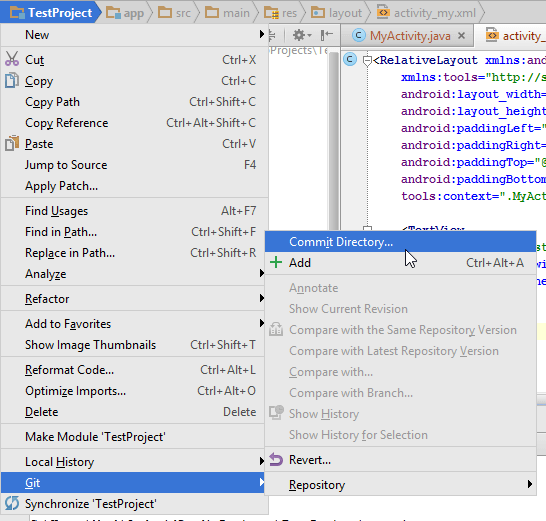Click the layout folder icon in breadcrumb
This screenshot has height=521, width=546.
click(318, 13)
